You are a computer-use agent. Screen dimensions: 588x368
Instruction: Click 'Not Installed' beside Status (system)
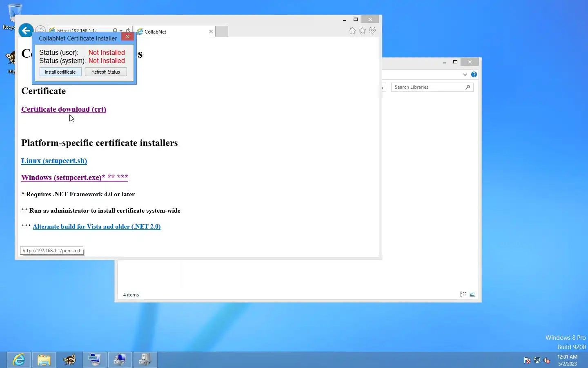(107, 61)
